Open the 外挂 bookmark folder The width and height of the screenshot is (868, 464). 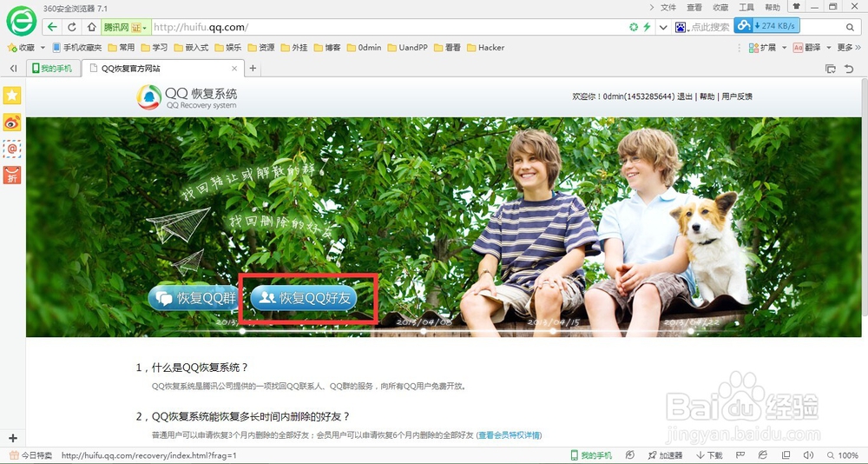[294, 48]
